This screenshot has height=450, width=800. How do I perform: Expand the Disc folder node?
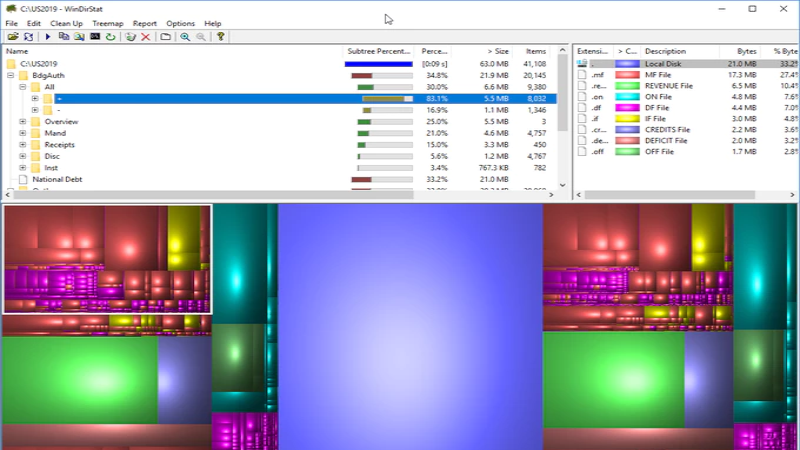point(22,156)
